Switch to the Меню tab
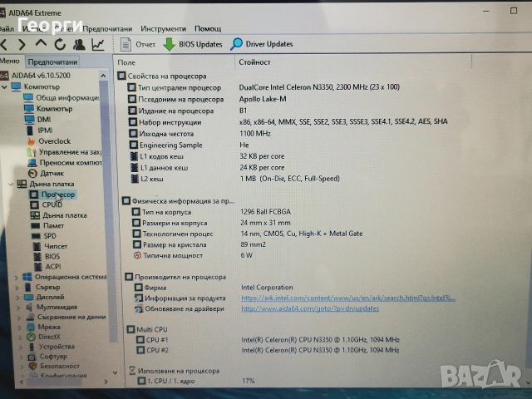 (x=10, y=61)
